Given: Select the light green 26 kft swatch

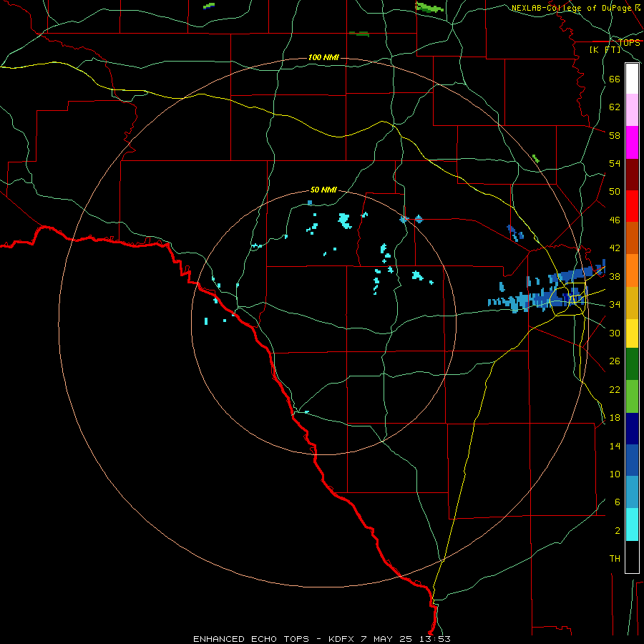Looking at the screenshot, I should click(632, 396).
